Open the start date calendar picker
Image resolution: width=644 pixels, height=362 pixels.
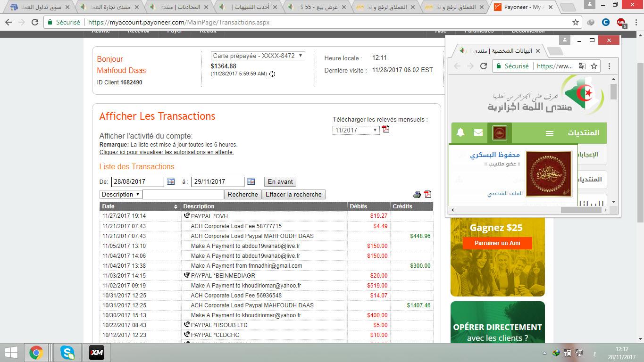(171, 181)
